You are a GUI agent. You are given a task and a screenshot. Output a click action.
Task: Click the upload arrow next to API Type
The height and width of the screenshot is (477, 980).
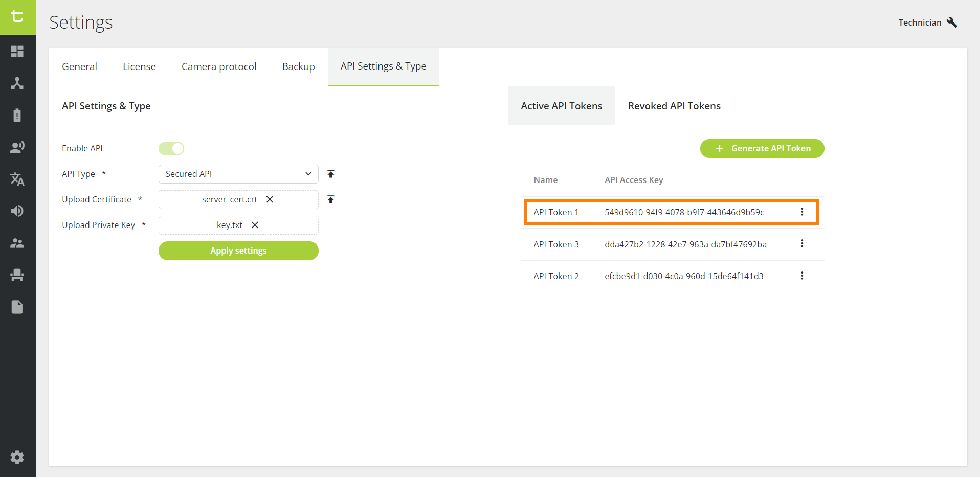(330, 174)
